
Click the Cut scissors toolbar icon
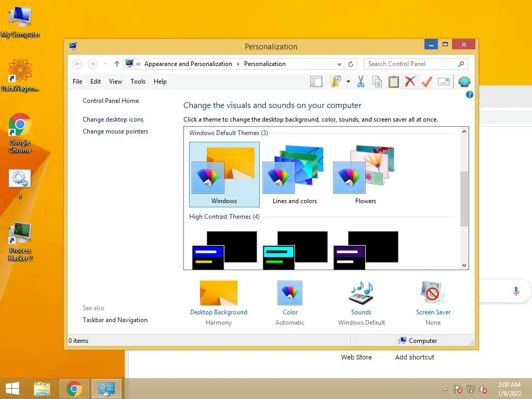click(361, 82)
